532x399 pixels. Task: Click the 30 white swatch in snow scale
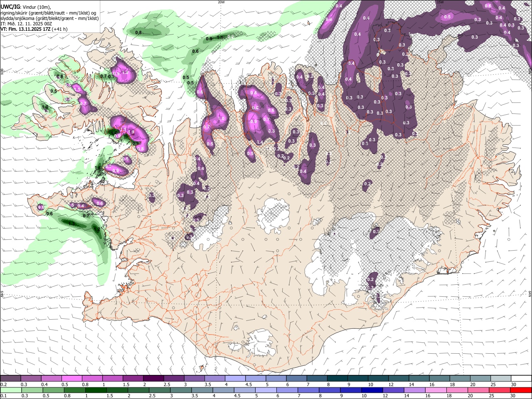pos(521,379)
